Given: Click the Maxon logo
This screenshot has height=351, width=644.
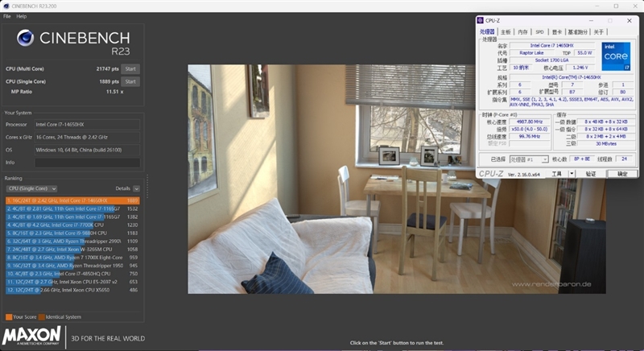Looking at the screenshot, I should pos(31,336).
